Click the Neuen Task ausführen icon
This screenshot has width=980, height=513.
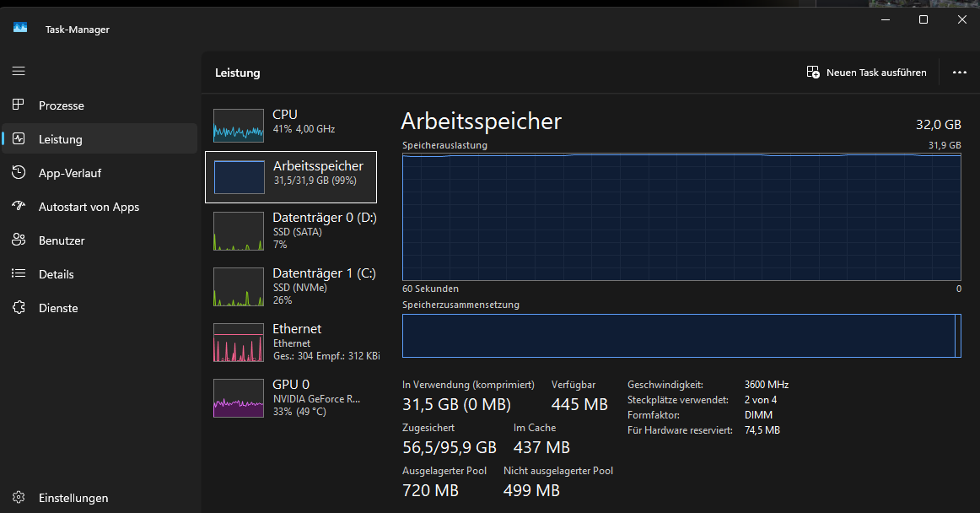pyautogui.click(x=813, y=72)
